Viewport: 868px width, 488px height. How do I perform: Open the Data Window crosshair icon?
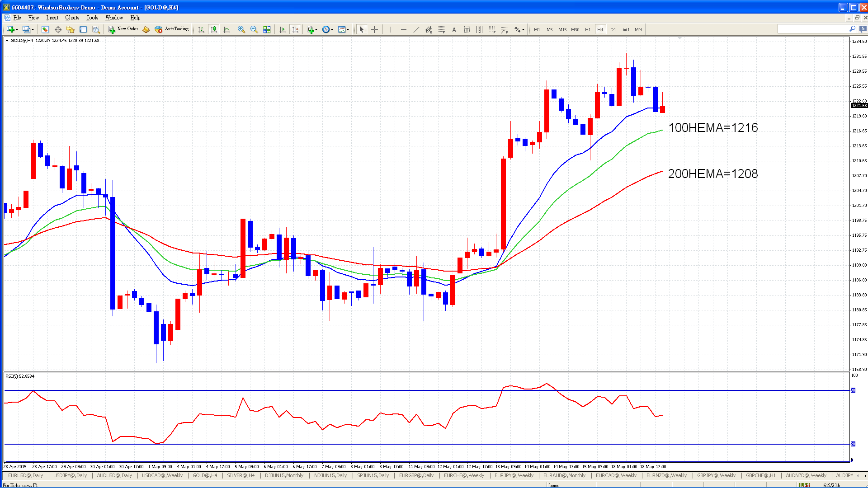click(58, 29)
